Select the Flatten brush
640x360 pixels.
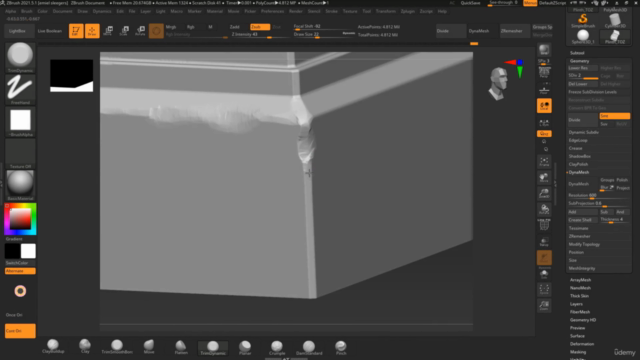tap(181, 347)
